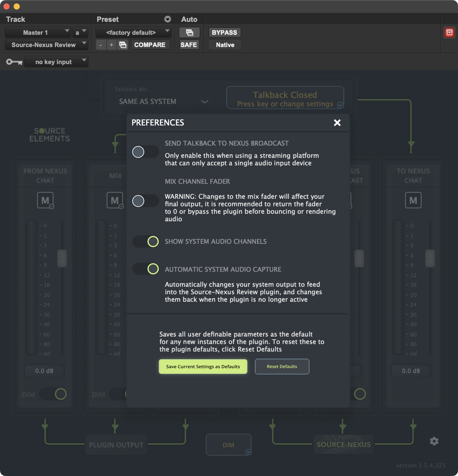
Task: Open the no key input dropdown
Action: pyautogui.click(x=56, y=62)
